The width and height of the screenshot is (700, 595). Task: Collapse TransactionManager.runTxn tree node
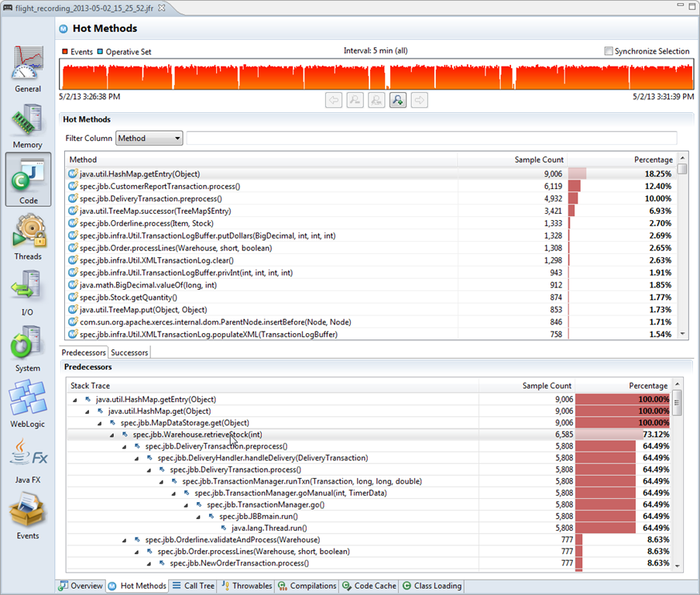click(x=161, y=482)
